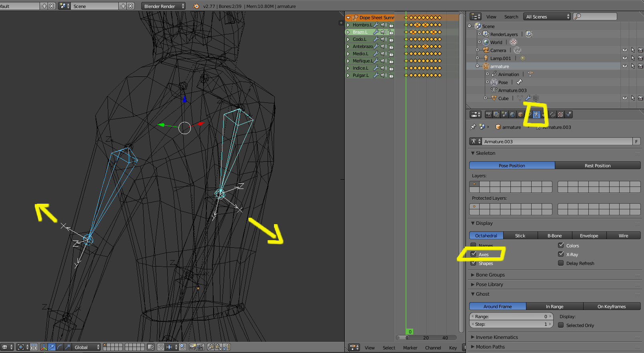Viewport: 644px width, 353px height.
Task: Select the In Range ghost option
Action: [x=554, y=307]
